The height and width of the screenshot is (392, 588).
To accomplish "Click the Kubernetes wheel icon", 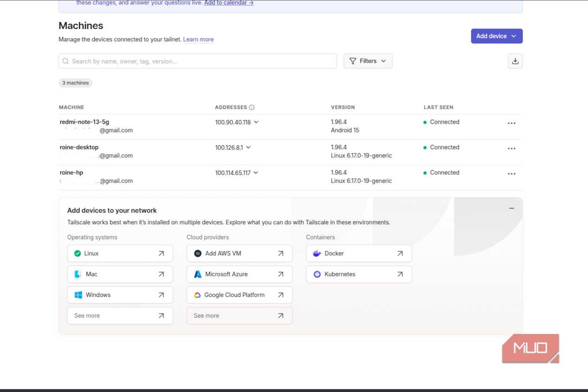I will pos(317,274).
